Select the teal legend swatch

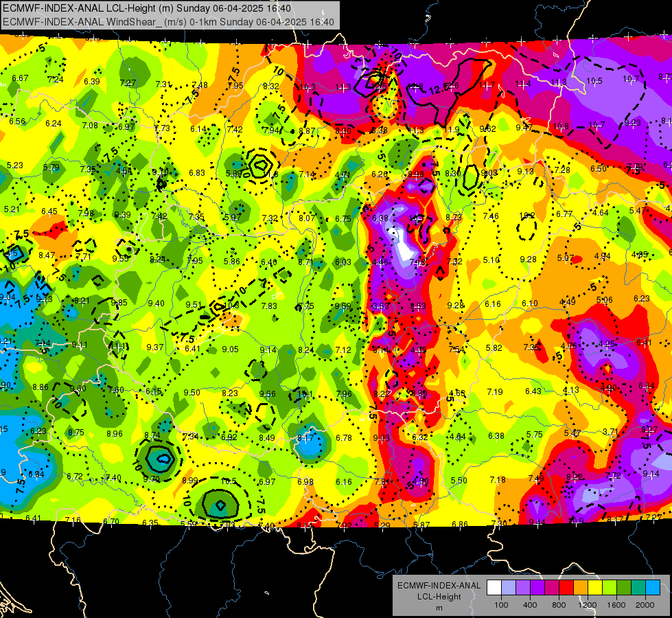tap(638, 588)
